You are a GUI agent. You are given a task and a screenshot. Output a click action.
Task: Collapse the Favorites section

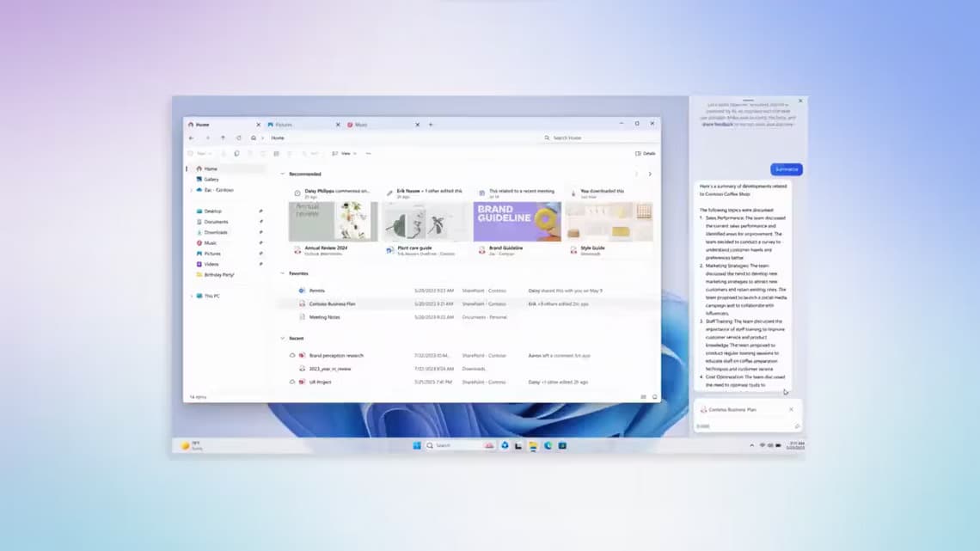tap(283, 273)
